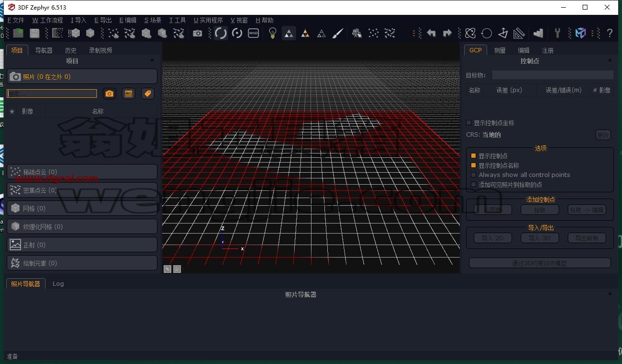Open the 录制视频 tab
Screen dimensions: 622x364
pos(101,50)
